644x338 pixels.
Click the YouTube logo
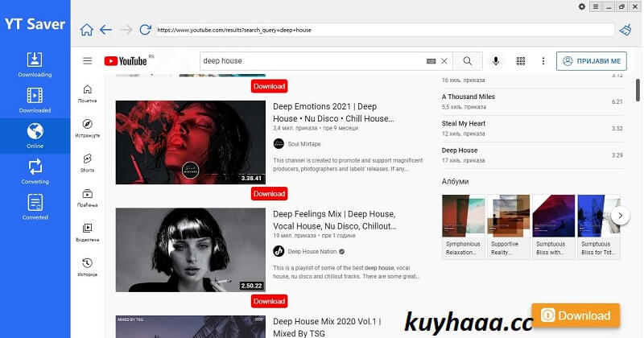(x=126, y=61)
